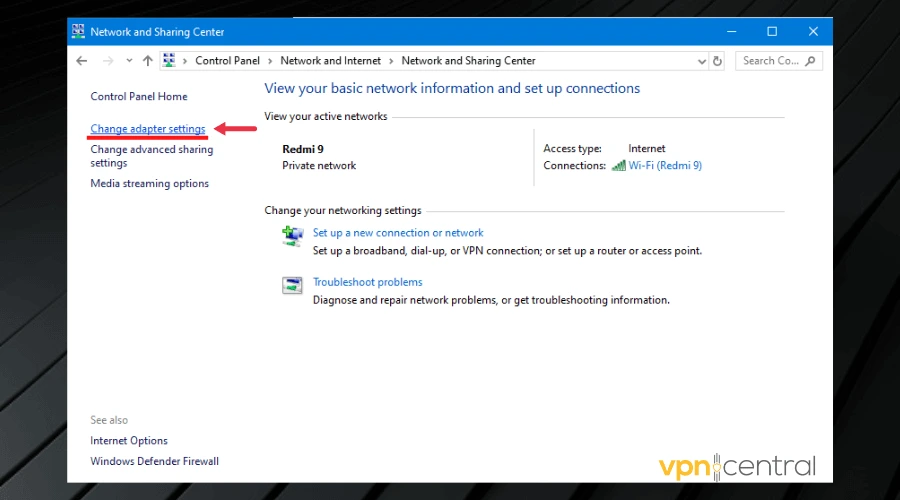
Task: Click the Troubleshoot problems icon
Action: tap(292, 285)
